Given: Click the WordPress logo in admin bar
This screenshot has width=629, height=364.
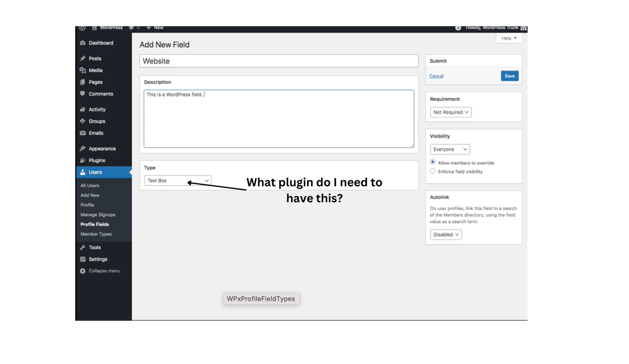Looking at the screenshot, I should pyautogui.click(x=83, y=28).
